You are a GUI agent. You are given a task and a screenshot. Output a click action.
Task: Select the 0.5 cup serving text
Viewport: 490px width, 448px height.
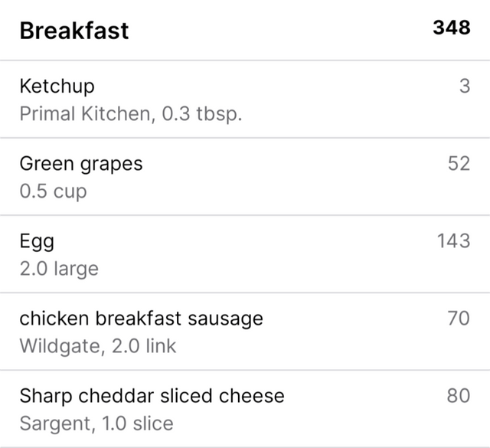[x=53, y=191]
